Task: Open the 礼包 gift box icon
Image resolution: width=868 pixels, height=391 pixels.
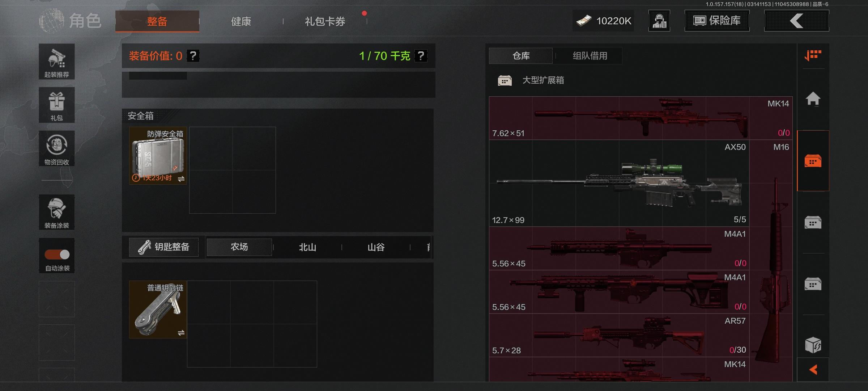Action: 57,105
